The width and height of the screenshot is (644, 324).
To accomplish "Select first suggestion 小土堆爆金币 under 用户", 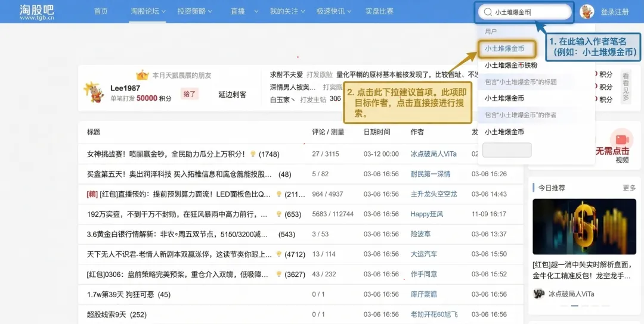I will pyautogui.click(x=504, y=48).
